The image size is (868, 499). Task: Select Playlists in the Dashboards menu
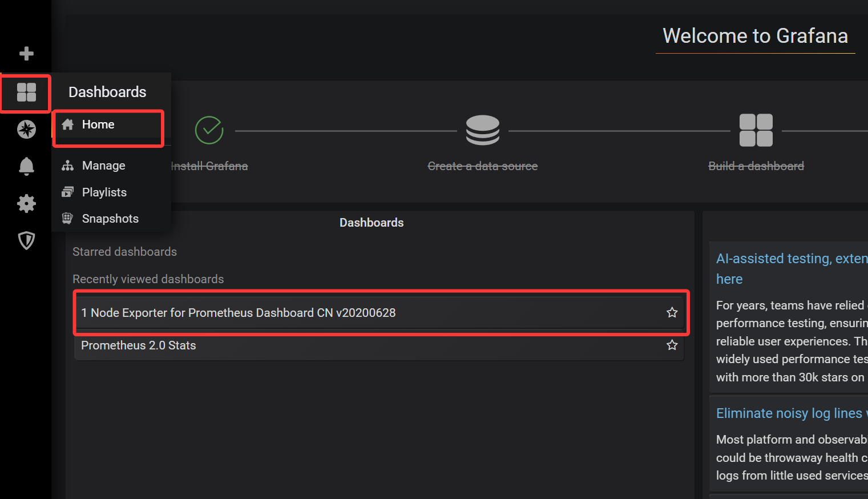(x=111, y=192)
